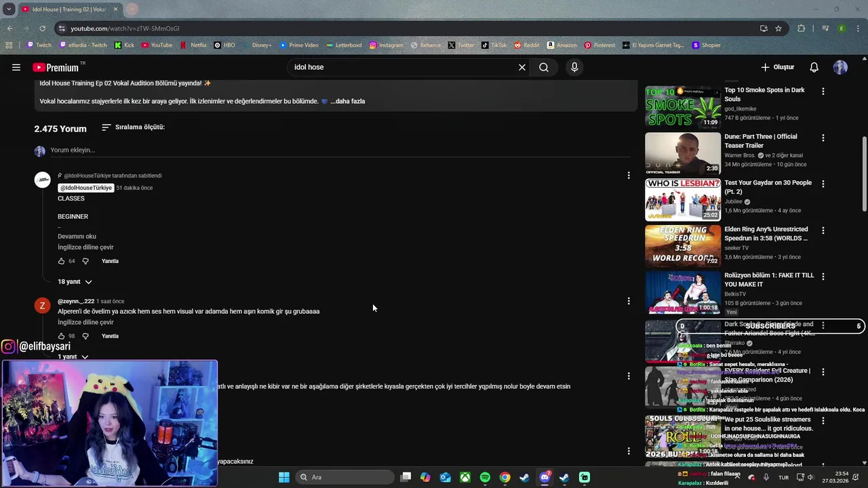Open the Oluştur create menu
This screenshot has height=488, width=868.
[777, 67]
